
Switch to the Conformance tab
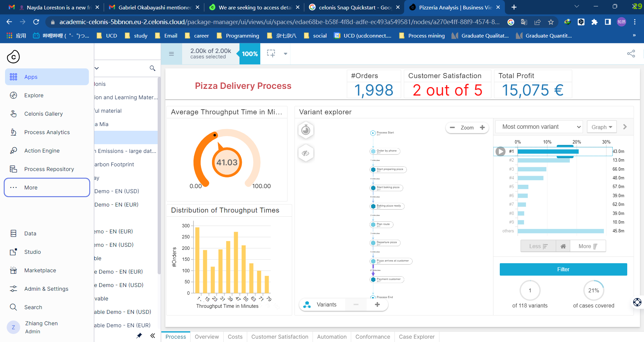pyautogui.click(x=373, y=337)
